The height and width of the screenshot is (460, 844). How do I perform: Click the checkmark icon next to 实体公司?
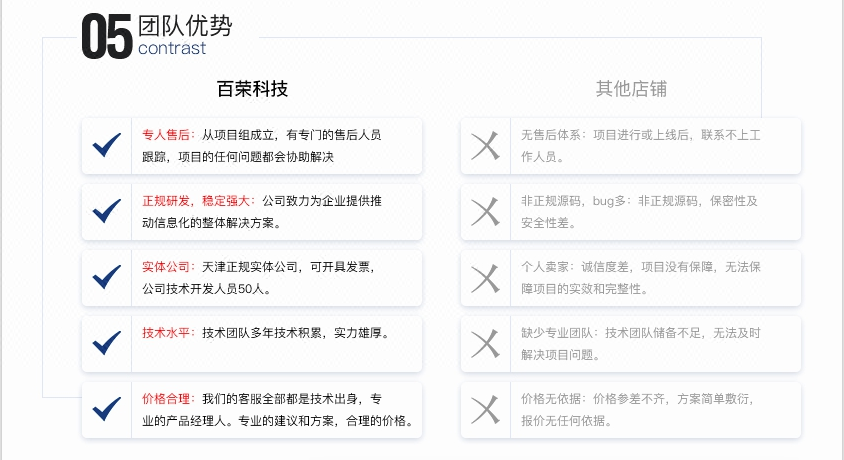tap(107, 278)
